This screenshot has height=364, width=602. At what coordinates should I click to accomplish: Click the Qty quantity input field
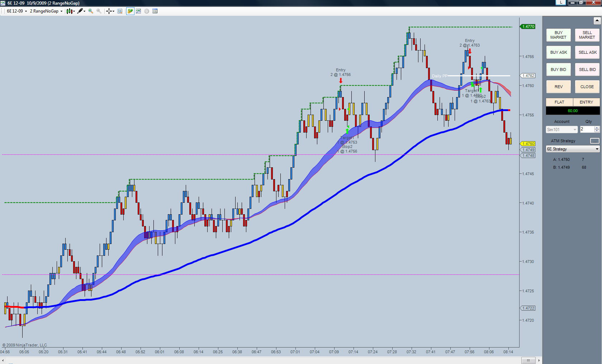pos(587,129)
